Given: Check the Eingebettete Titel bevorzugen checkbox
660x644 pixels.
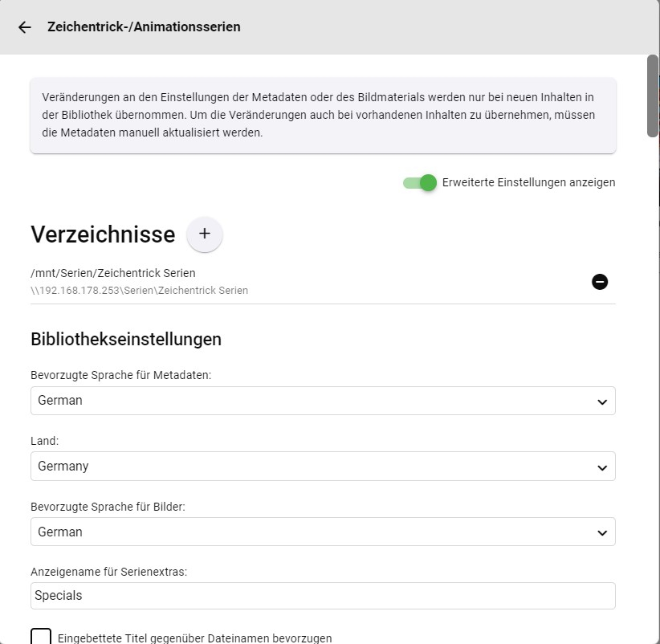Looking at the screenshot, I should pyautogui.click(x=41, y=638).
